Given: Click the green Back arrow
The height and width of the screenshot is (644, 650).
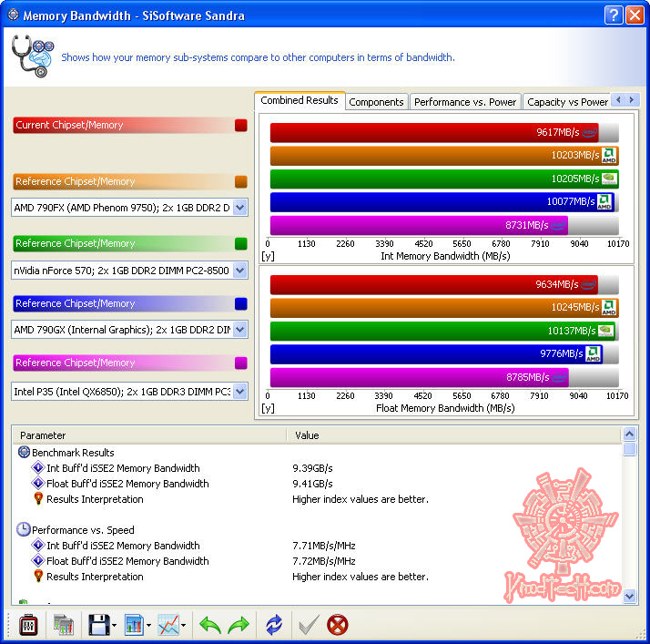Looking at the screenshot, I should (209, 625).
